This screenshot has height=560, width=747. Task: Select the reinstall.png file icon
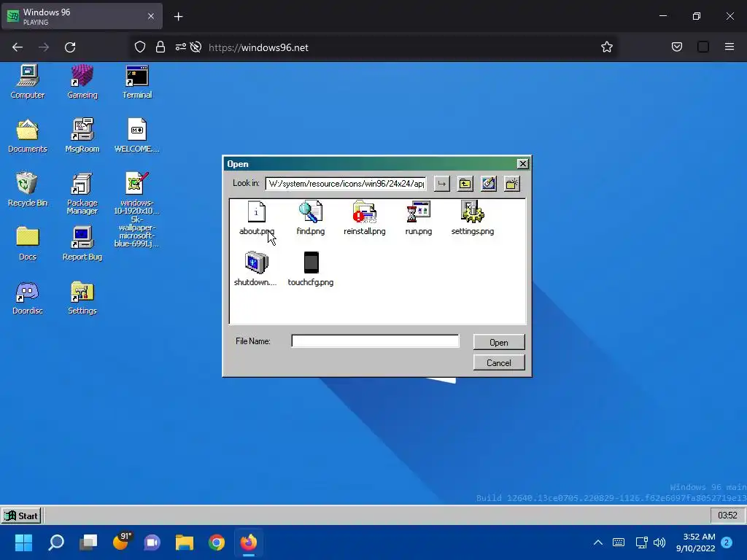click(x=365, y=212)
